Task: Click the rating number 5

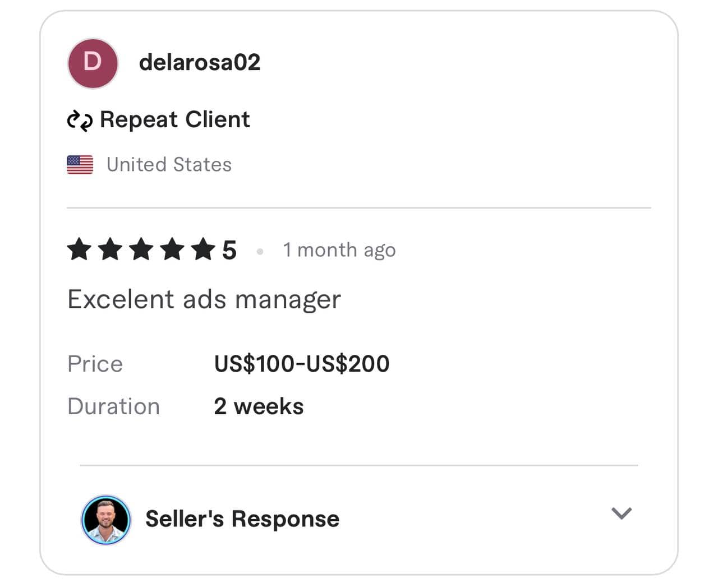Action: click(229, 250)
